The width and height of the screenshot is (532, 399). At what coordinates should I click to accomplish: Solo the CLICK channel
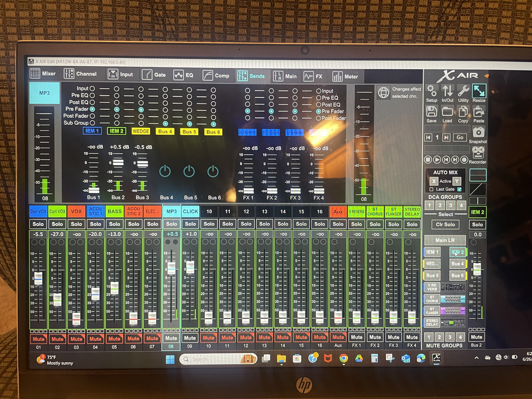click(190, 224)
